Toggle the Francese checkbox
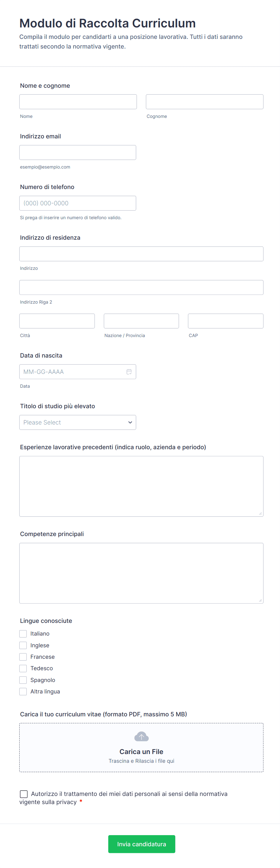 pos(23,656)
